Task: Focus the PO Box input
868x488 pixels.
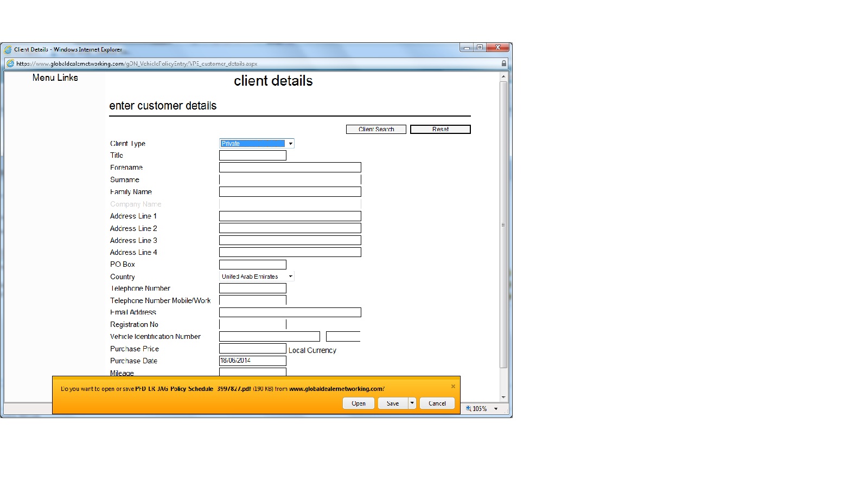Action: 253,265
